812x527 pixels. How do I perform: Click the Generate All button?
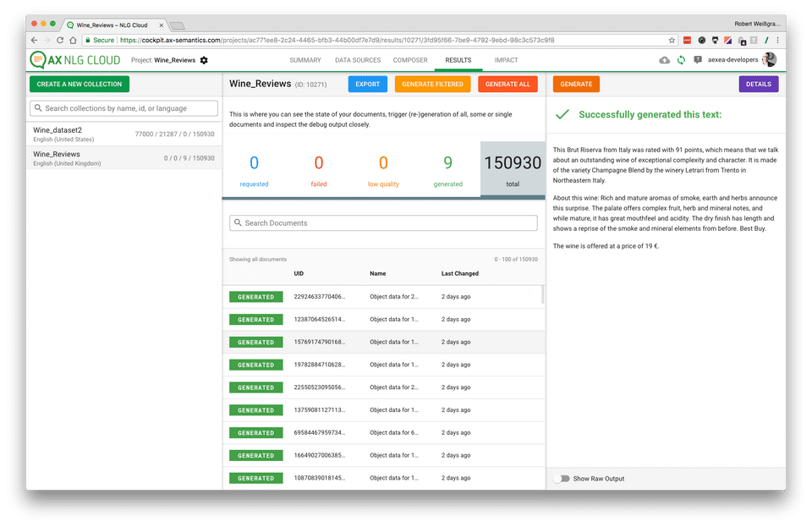[x=507, y=84]
